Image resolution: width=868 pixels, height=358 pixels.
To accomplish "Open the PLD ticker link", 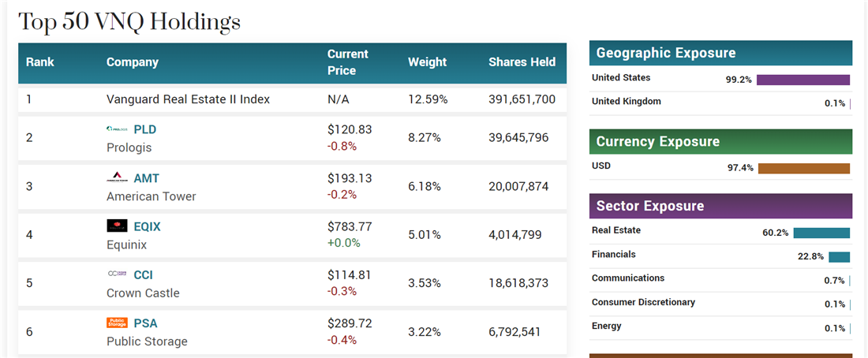I will pos(145,130).
